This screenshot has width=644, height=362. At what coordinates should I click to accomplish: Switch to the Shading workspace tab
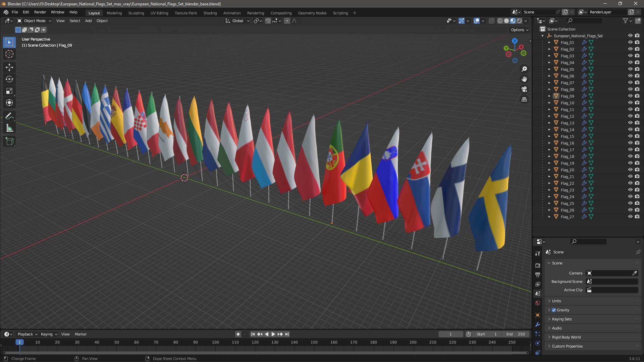pyautogui.click(x=210, y=13)
